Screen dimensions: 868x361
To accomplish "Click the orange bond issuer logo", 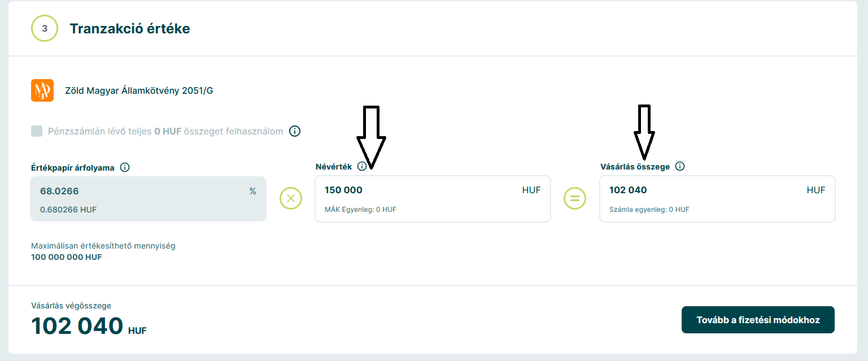I will pos(42,90).
